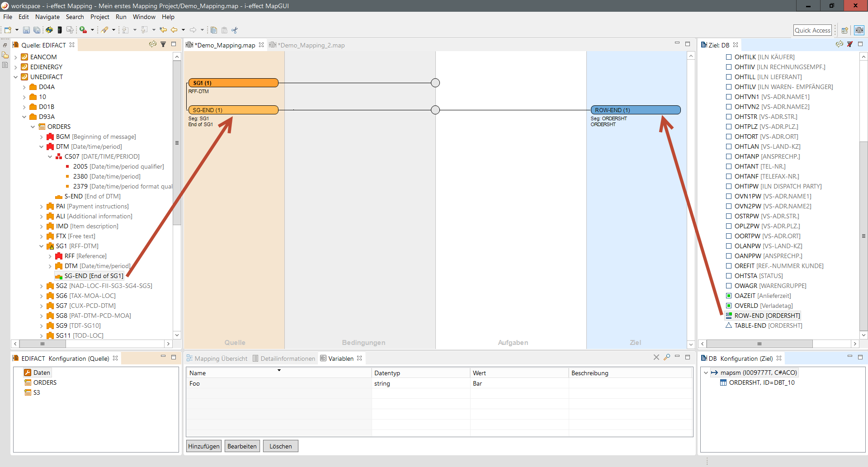Screen dimensions: 868x467
Task: Expand the SG2 [NAD-LOC-FII-SG3-SG4-SG5] node
Action: pyautogui.click(x=42, y=286)
